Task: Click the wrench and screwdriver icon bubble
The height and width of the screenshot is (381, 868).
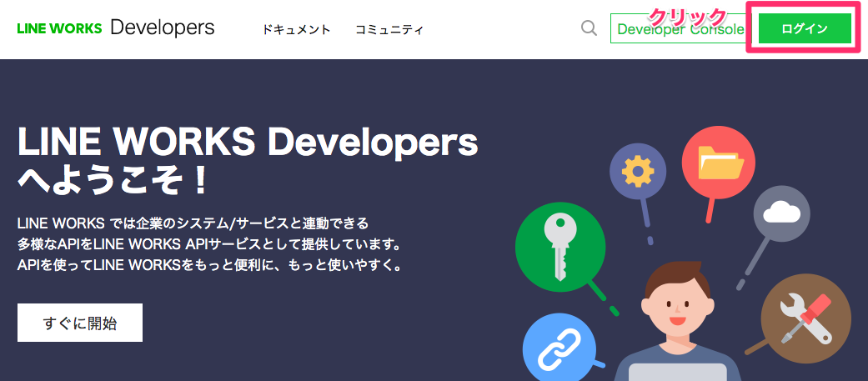Action: tap(805, 319)
